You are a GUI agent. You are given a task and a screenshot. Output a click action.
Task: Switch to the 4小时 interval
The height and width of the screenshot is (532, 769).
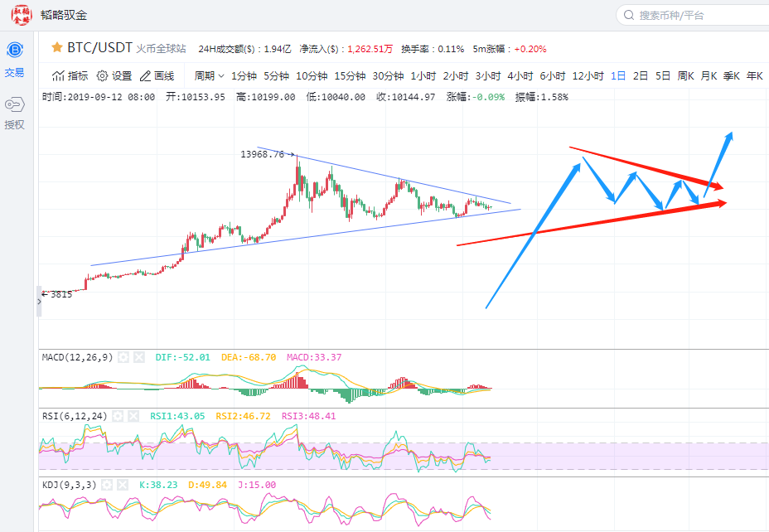520,76
